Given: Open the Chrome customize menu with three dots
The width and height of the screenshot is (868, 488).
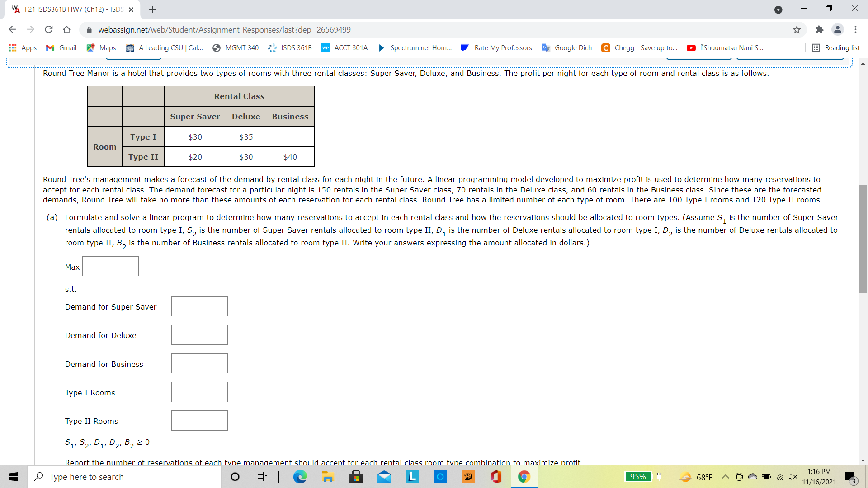Looking at the screenshot, I should pyautogui.click(x=856, y=29).
